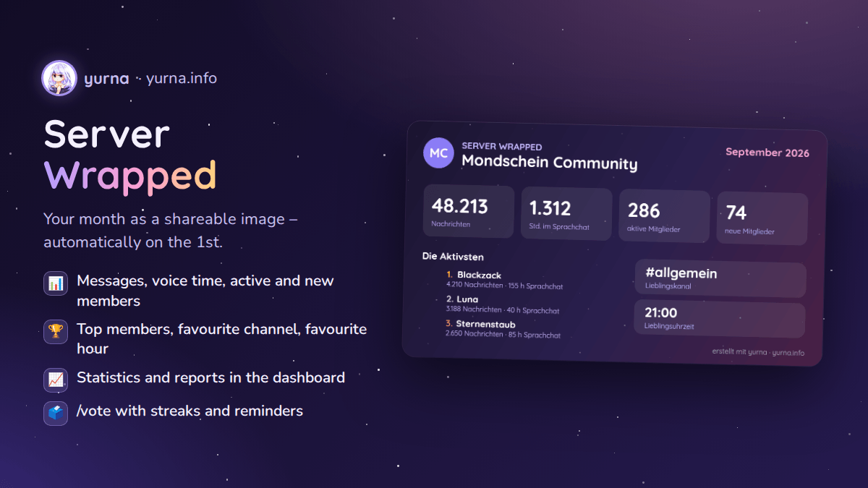The width and height of the screenshot is (868, 488).
Task: Select the 74 neue Mitglieder card
Action: tap(762, 219)
